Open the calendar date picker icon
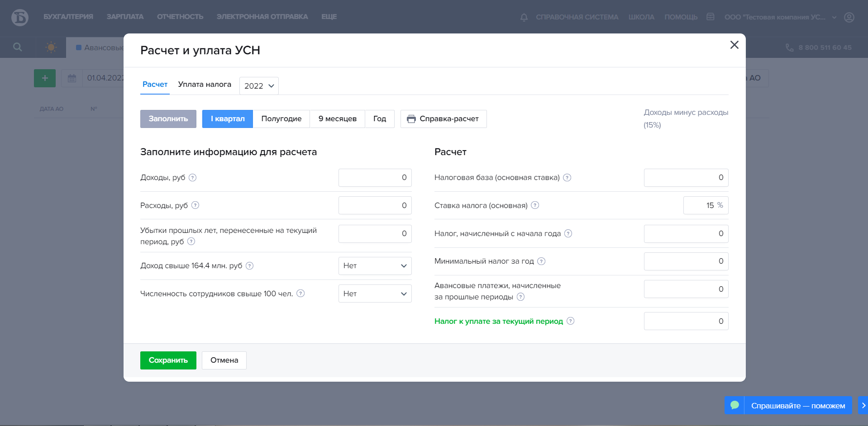This screenshot has width=868, height=426. tap(72, 78)
